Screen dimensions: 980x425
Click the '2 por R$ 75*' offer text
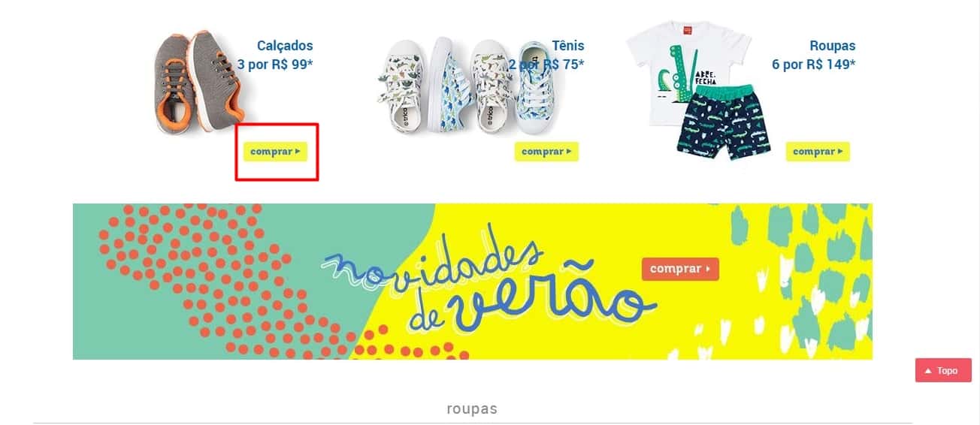pos(546,65)
